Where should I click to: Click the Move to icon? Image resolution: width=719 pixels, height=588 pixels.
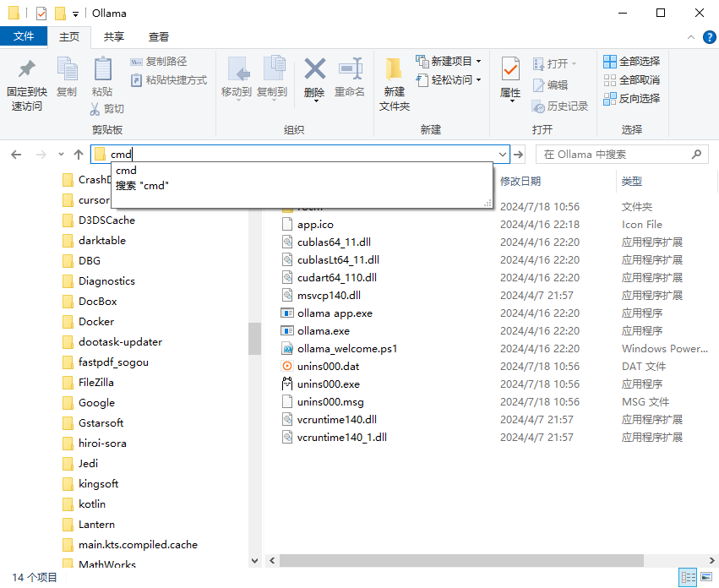pos(238,69)
